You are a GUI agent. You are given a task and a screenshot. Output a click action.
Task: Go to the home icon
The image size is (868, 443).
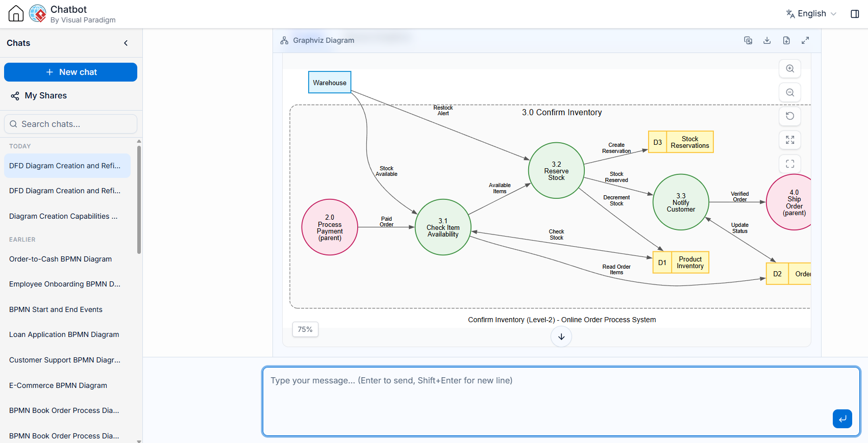[16, 14]
